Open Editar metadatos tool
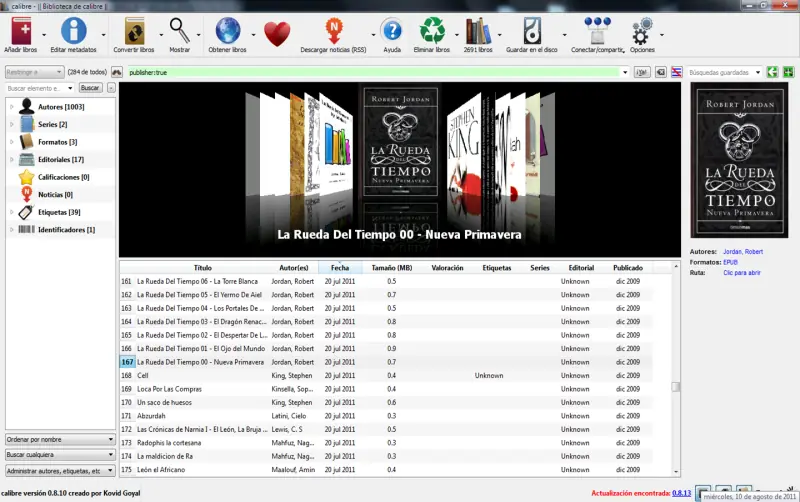 [x=73, y=31]
